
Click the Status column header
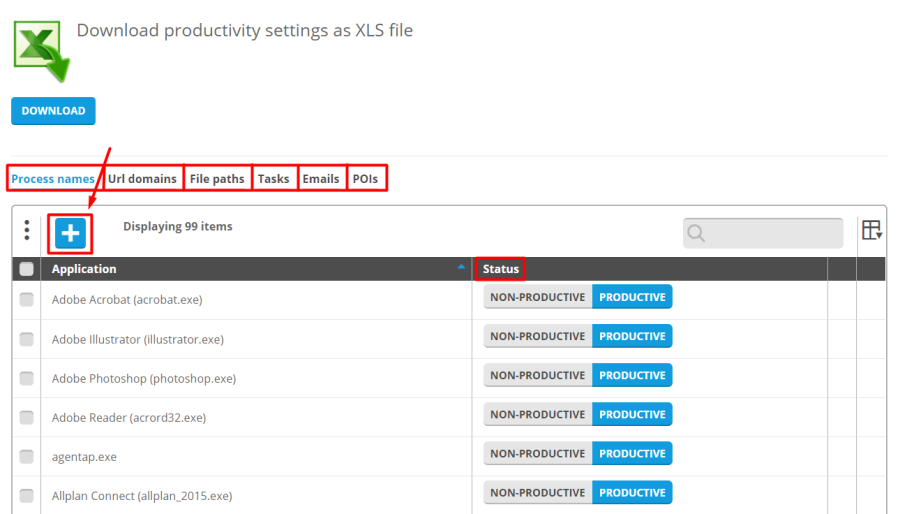pos(500,268)
